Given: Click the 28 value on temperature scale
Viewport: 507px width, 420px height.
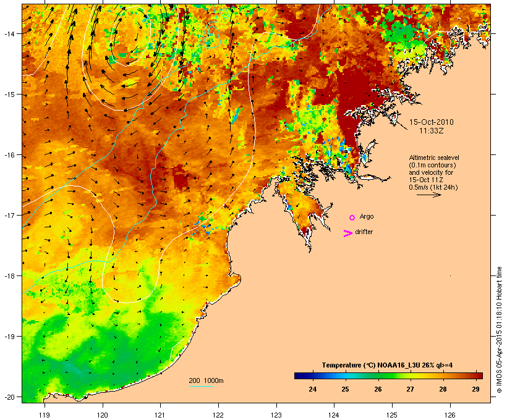Looking at the screenshot, I should point(443,389).
